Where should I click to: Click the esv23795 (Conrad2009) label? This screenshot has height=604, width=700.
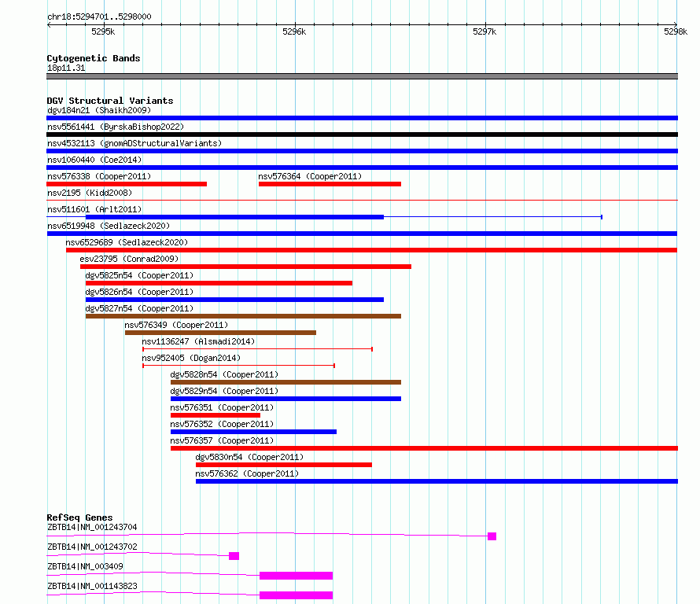(129, 259)
